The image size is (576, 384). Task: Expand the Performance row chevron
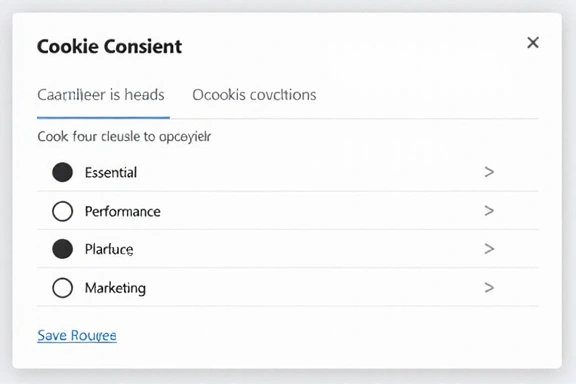point(489,211)
